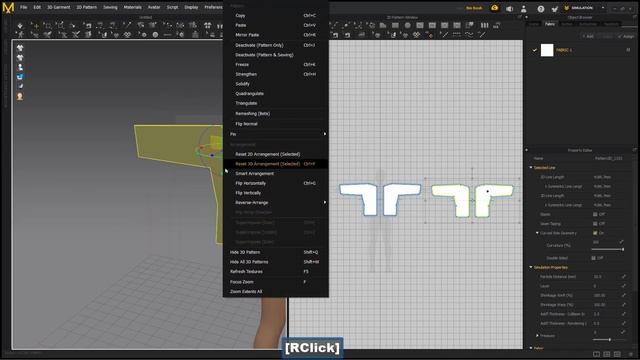This screenshot has height=360, width=640.
Task: Click avatar display icon in 3D viewport sidebar
Action: pos(20,67)
